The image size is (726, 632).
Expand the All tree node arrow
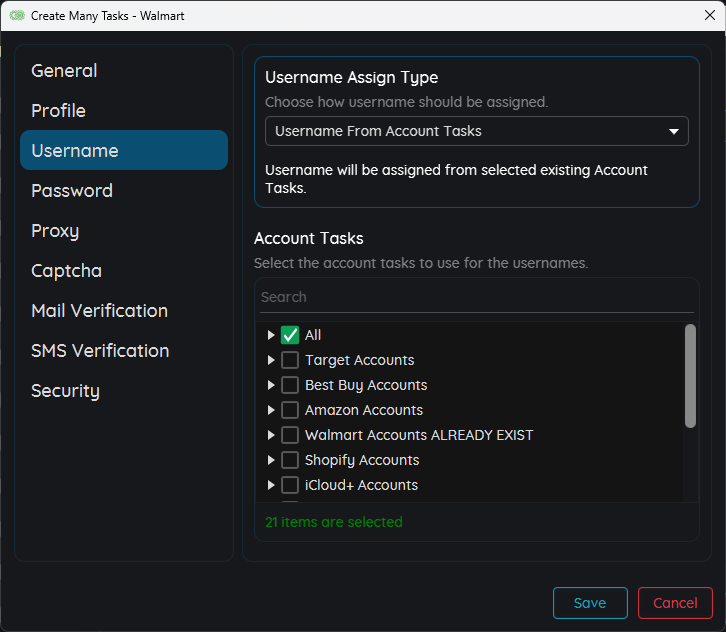pos(271,335)
